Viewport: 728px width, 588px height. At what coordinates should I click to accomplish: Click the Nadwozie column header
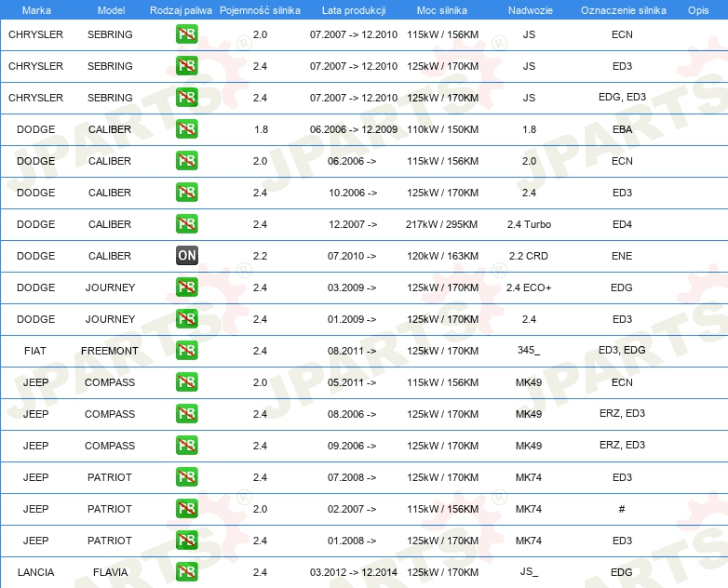[x=531, y=10]
